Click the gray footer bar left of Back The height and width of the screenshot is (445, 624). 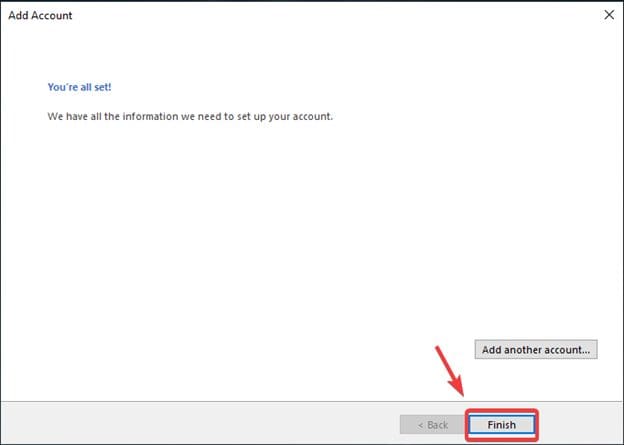click(x=200, y=424)
